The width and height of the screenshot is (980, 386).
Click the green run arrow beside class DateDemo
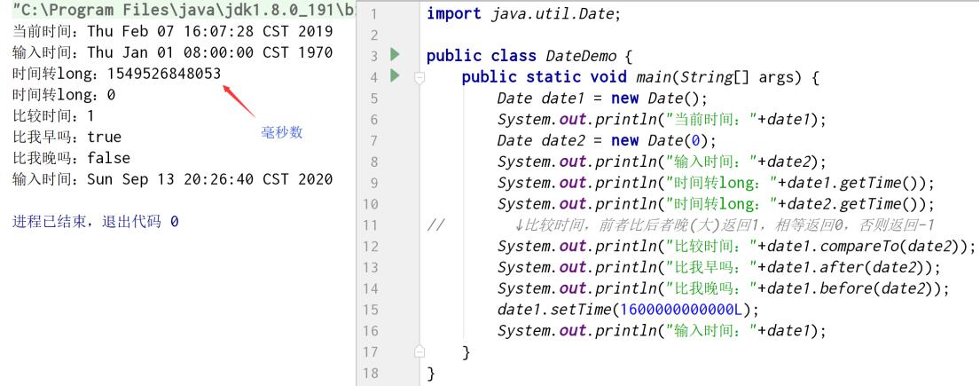[x=396, y=56]
